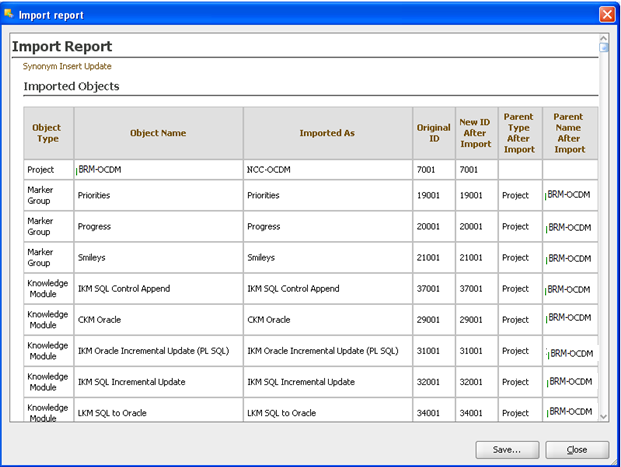Click the Imported Objects heading

(x=71, y=86)
